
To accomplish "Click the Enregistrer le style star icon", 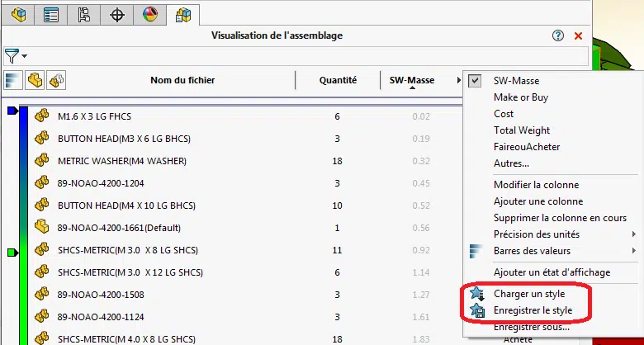I will [478, 310].
